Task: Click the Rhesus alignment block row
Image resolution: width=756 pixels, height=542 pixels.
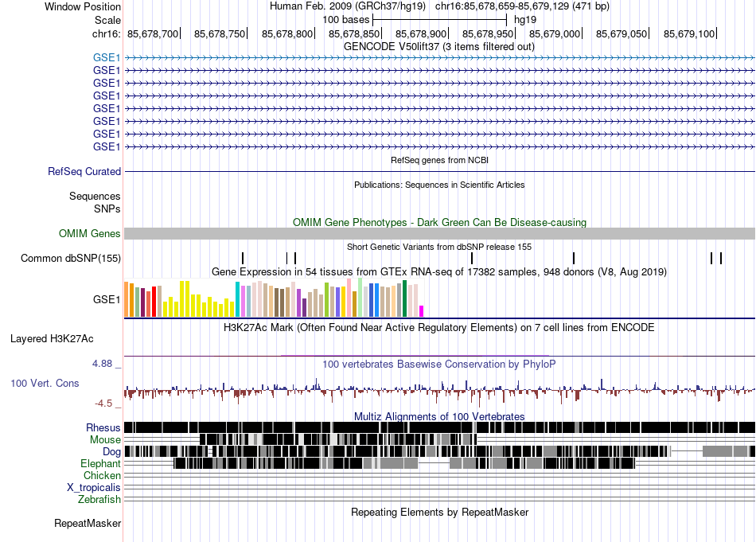Action: 439,427
